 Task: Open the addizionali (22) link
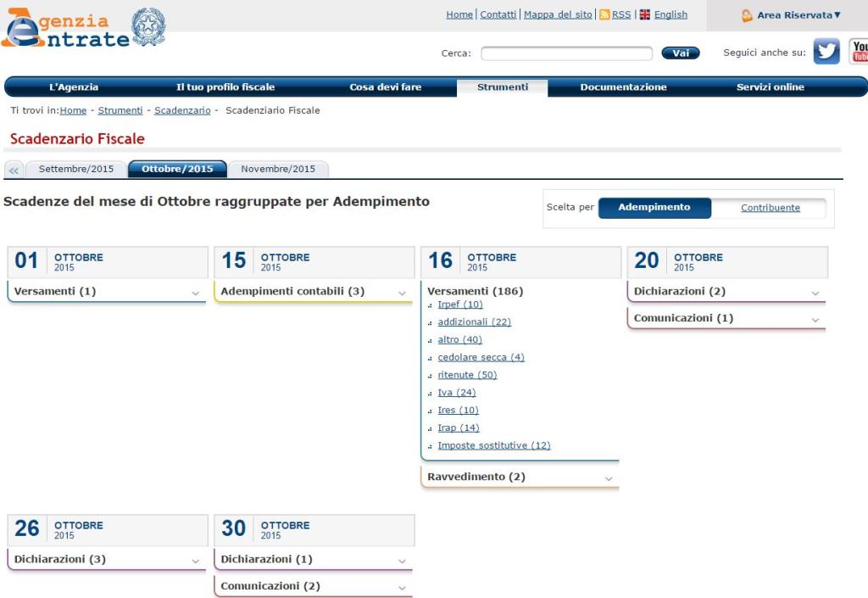click(475, 322)
